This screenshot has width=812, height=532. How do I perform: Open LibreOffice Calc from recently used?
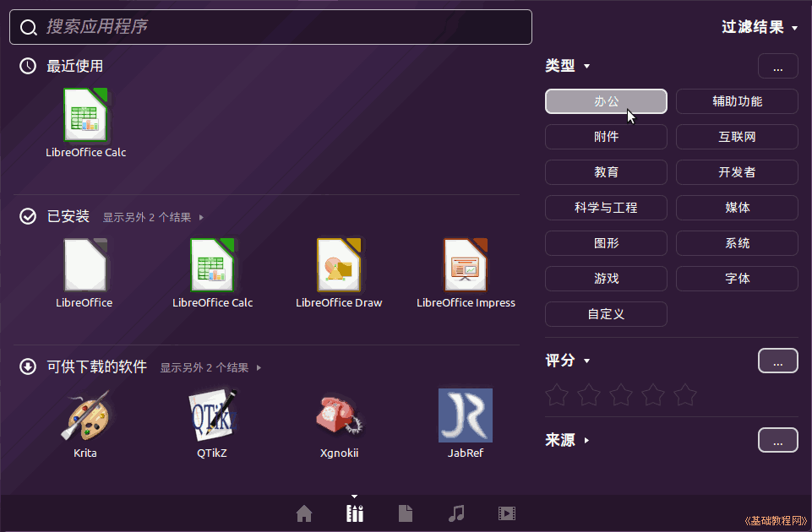85,117
